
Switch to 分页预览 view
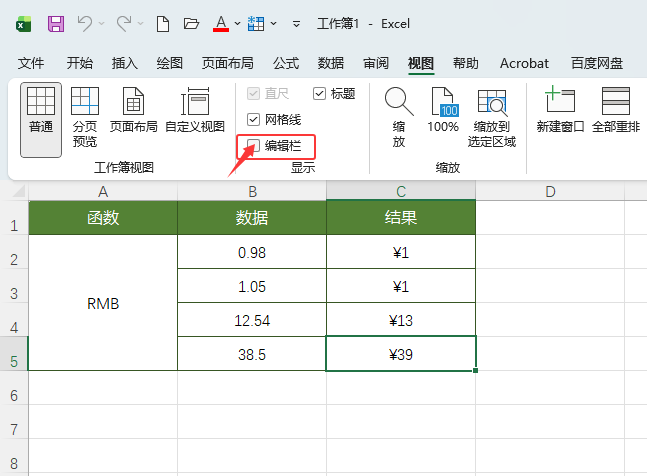[85, 117]
